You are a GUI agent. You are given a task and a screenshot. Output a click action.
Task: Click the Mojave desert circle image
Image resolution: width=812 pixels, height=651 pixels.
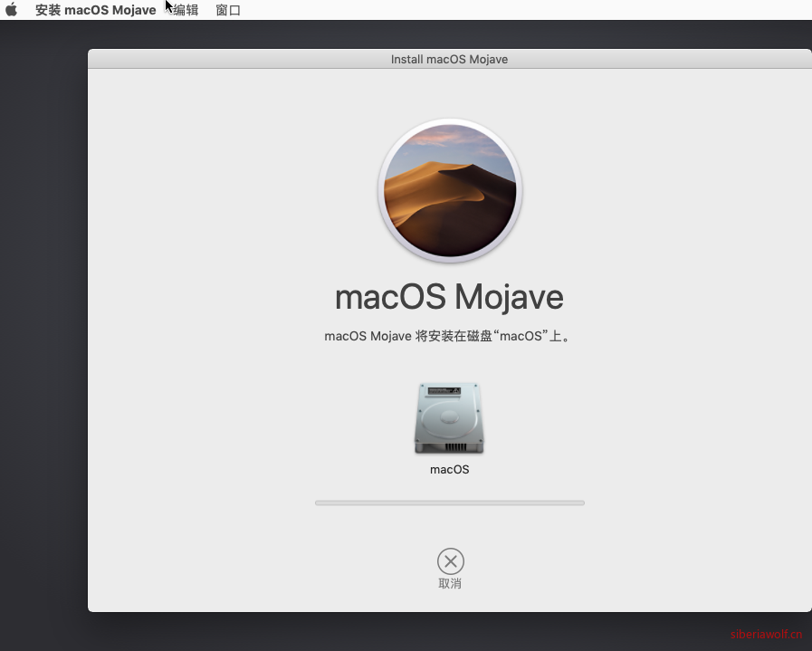[x=450, y=190]
